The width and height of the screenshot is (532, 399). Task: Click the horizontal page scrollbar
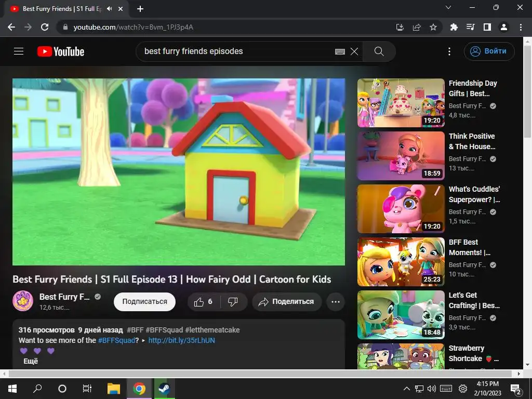(x=260, y=374)
